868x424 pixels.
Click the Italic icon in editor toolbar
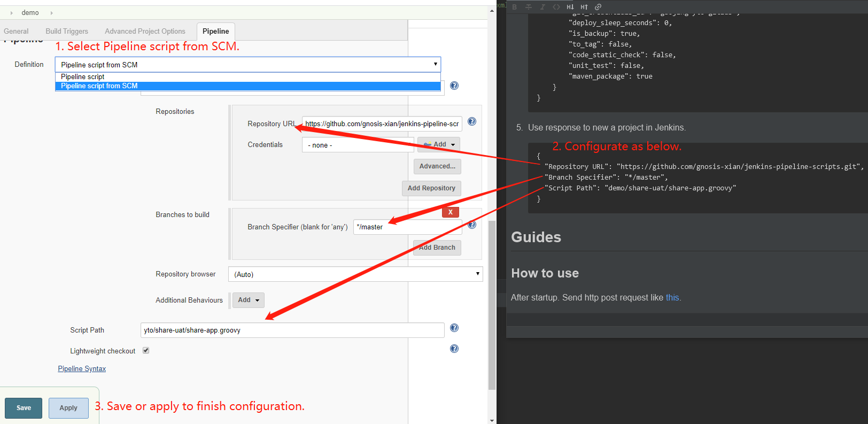pyautogui.click(x=542, y=7)
